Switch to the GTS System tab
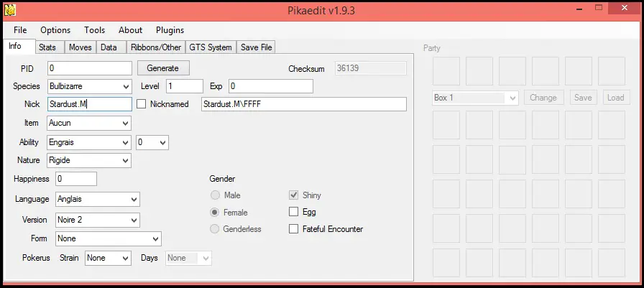Viewport: 644px width, 288px height. coord(211,47)
